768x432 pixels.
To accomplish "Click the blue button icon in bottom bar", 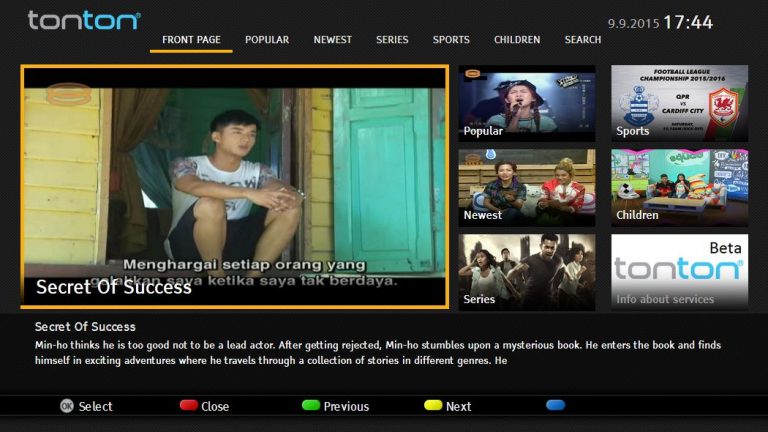I will click(555, 405).
